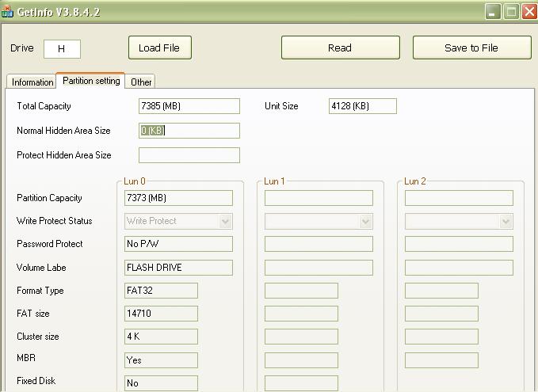Screen dimensions: 538x392
Task: Click Save to File button
Action: [471, 48]
